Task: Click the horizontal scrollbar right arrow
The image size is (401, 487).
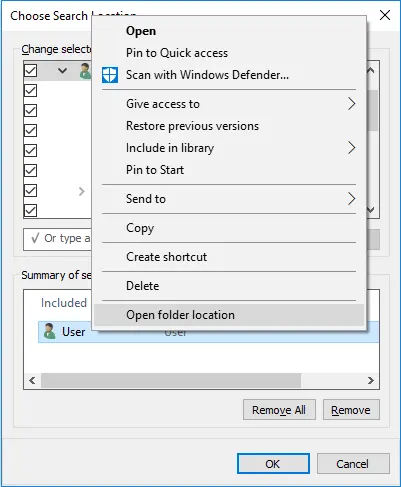Action: click(371, 380)
